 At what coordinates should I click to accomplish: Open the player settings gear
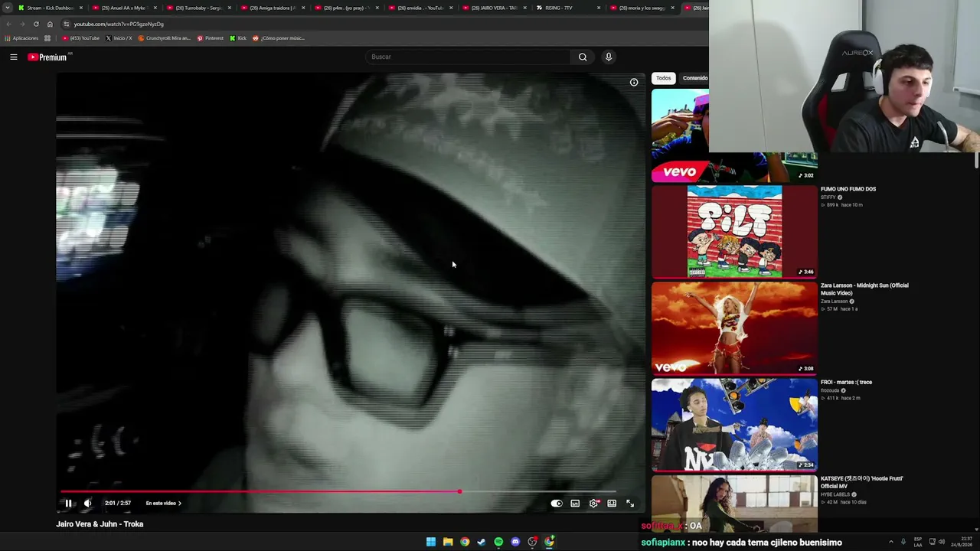593,504
